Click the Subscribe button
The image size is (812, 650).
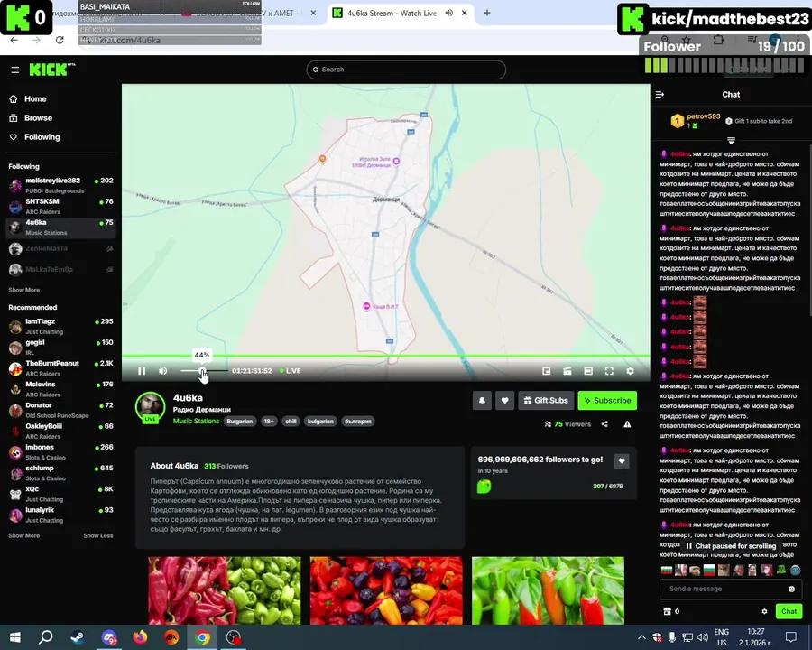click(607, 401)
